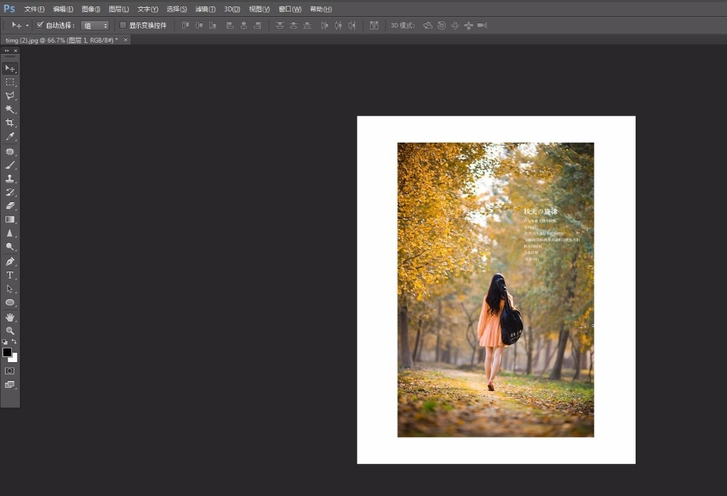Image resolution: width=727 pixels, height=496 pixels.
Task: Expand the Move tool preset picker arrow
Action: [x=26, y=25]
